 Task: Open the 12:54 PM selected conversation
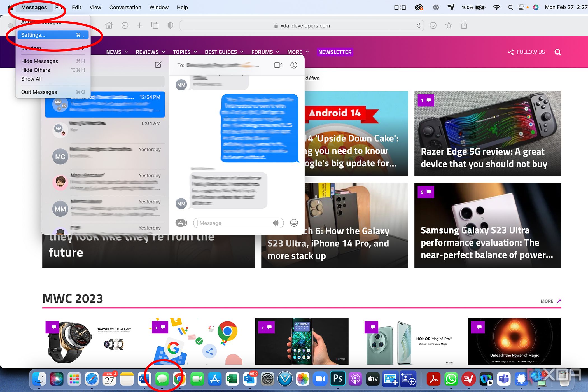coord(105,104)
